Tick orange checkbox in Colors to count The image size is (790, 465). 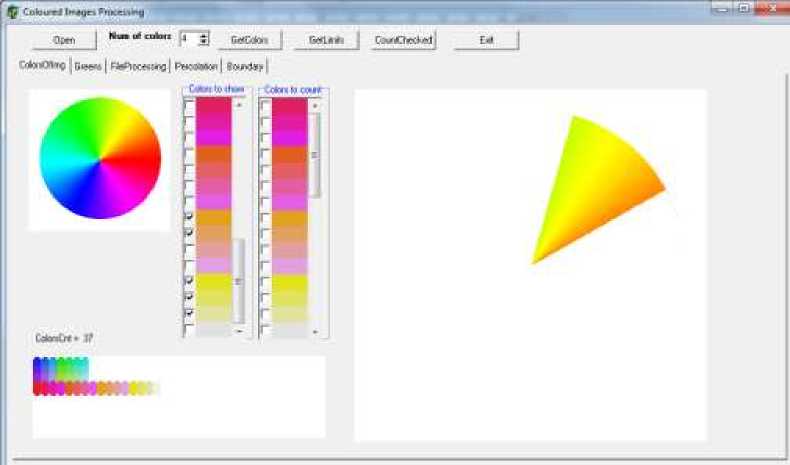click(x=266, y=218)
